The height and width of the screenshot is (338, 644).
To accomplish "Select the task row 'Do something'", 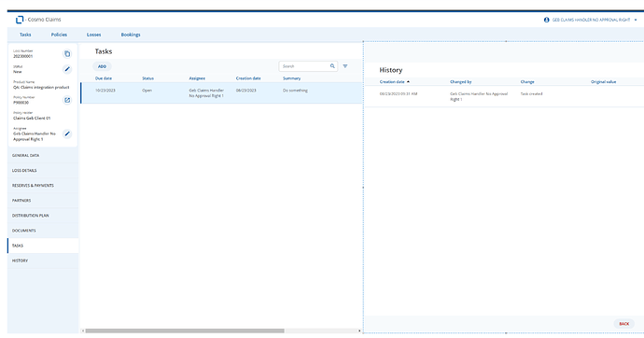I will pos(222,92).
